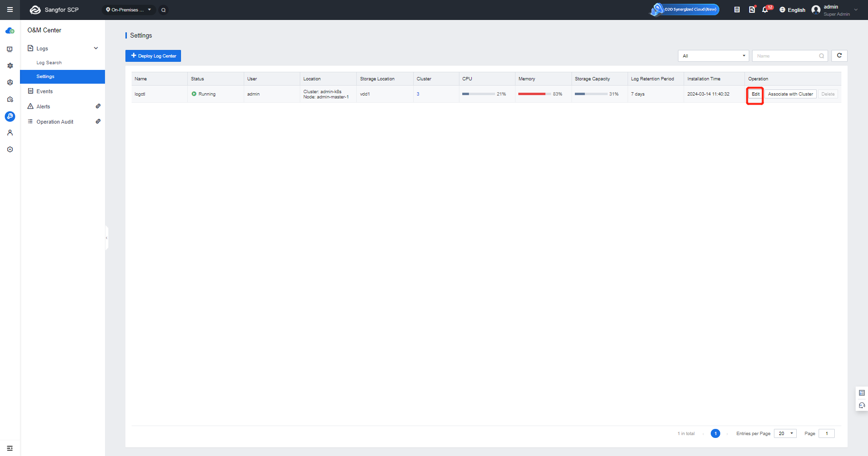Refresh the log center list
868x456 pixels.
pos(839,56)
